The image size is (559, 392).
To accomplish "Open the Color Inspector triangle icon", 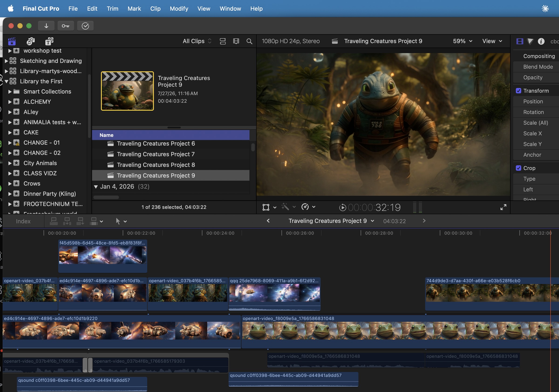I will (x=530, y=41).
